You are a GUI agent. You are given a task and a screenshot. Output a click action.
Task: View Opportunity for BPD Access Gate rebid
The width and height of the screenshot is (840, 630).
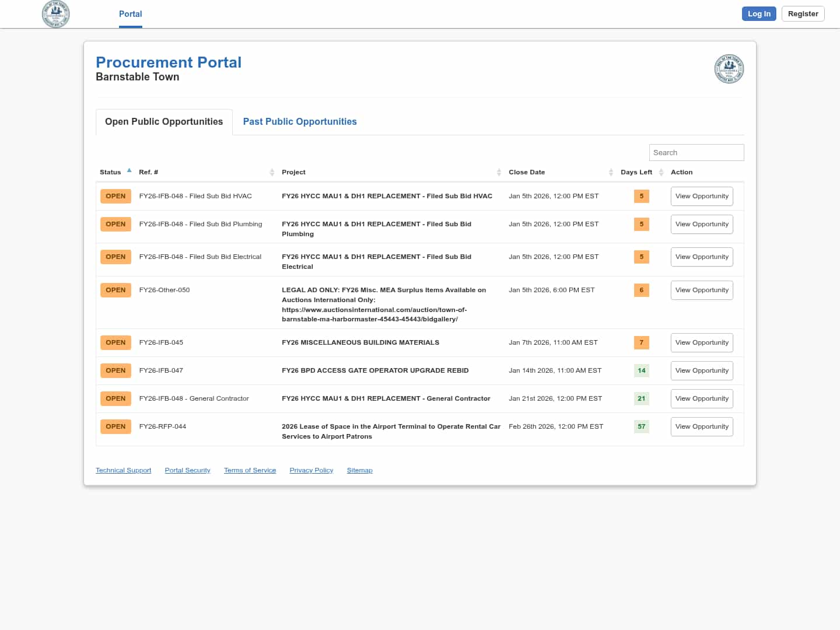point(701,370)
